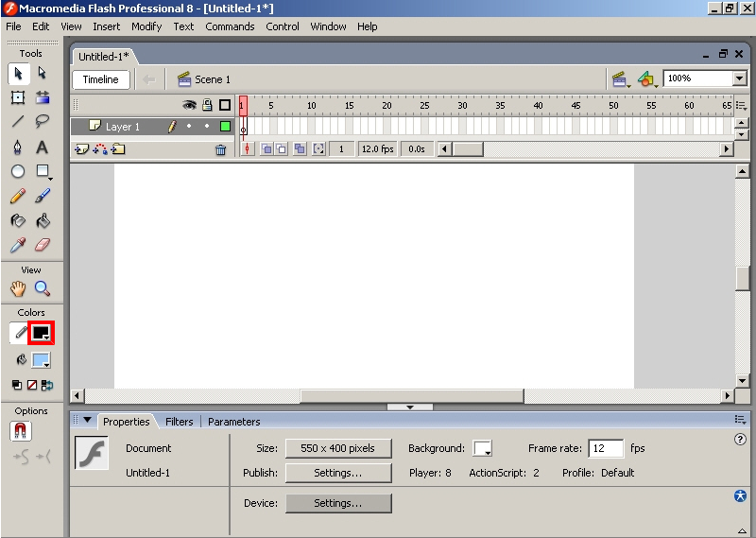Click the Timeline toggle button
This screenshot has height=538, width=756.
[101, 79]
